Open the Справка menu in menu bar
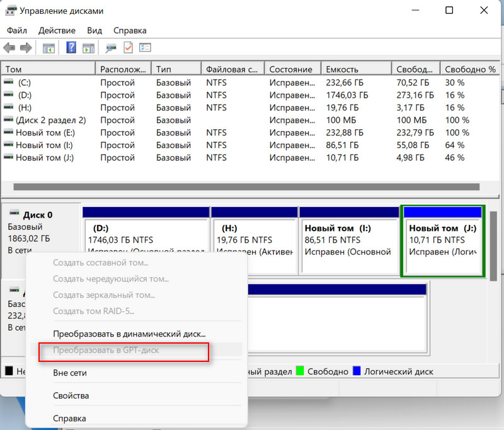 (x=130, y=30)
